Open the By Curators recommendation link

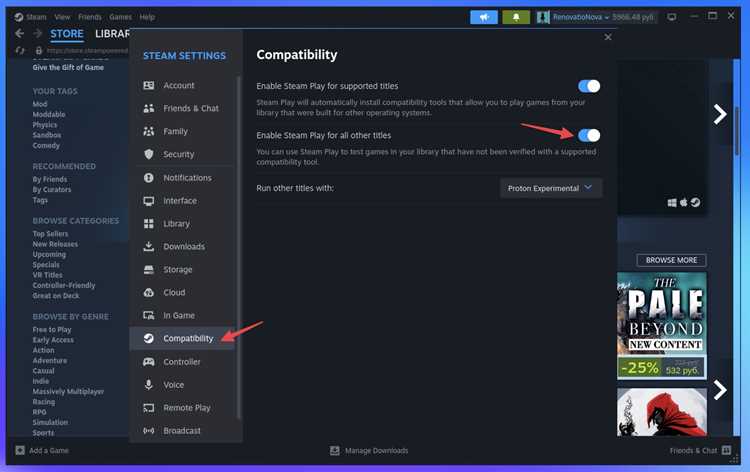(52, 190)
